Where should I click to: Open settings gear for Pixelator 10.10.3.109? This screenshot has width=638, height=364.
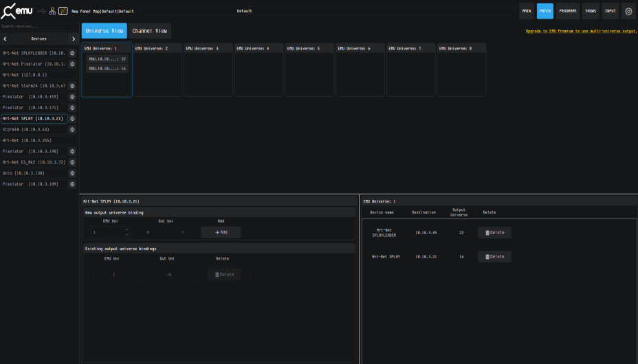72,184
